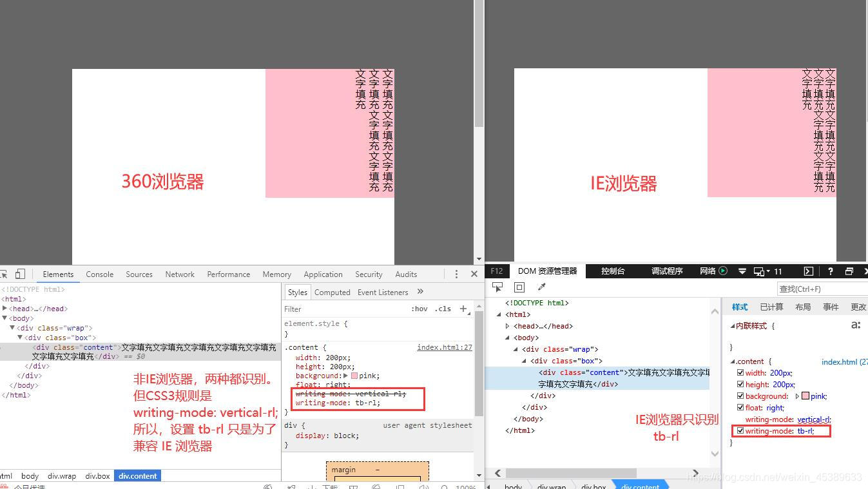
Task: Close the Chrome DevTools panel
Action: [x=474, y=274]
